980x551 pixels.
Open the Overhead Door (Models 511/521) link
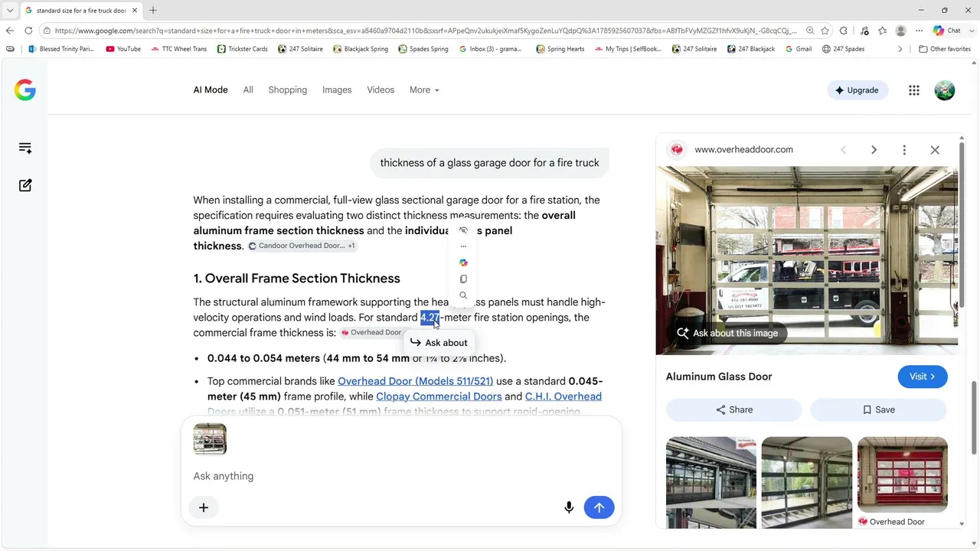[x=416, y=381]
